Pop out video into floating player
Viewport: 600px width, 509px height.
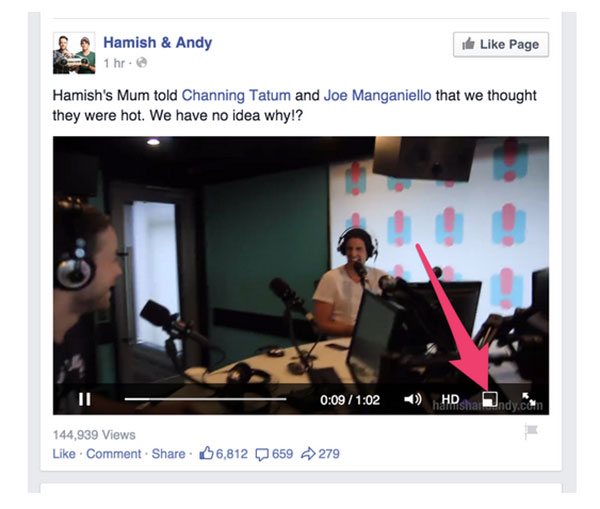tap(490, 399)
